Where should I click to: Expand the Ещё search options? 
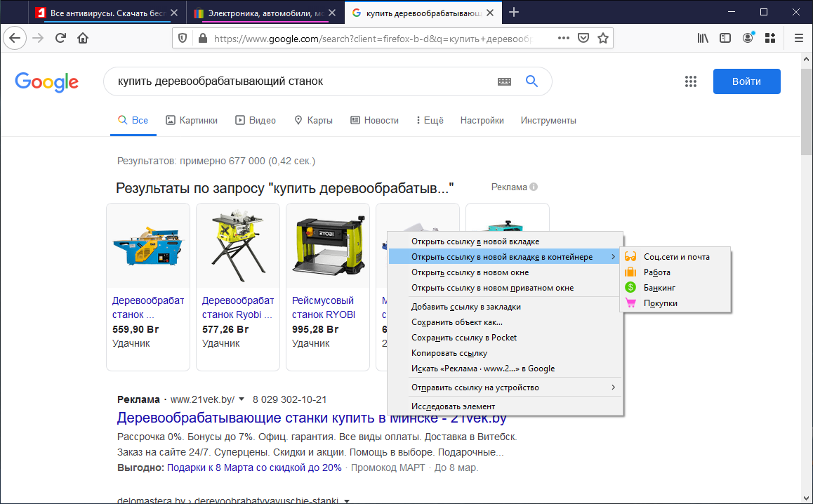click(430, 120)
